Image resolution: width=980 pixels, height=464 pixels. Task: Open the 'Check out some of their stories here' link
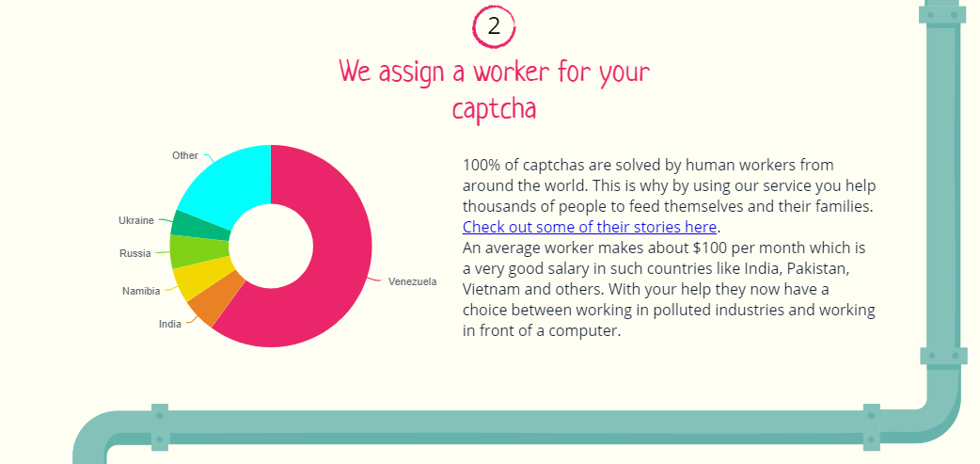tap(589, 227)
